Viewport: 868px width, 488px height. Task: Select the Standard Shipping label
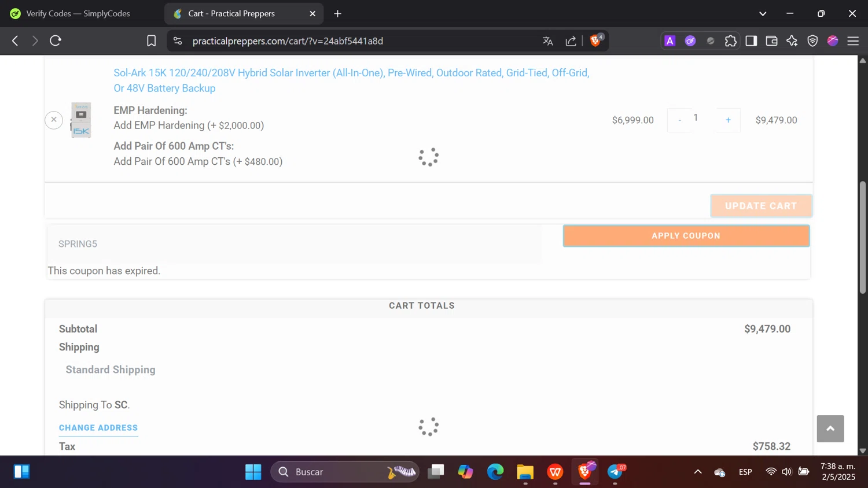[x=111, y=369]
